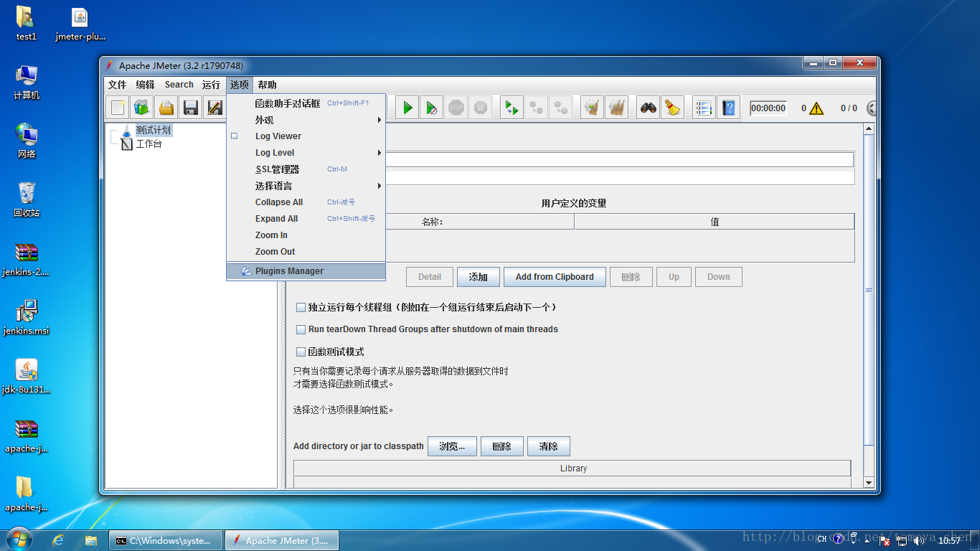Viewport: 980px width, 551px height.
Task: Open the jdk-8u131 installer desktop icon
Action: (x=27, y=376)
